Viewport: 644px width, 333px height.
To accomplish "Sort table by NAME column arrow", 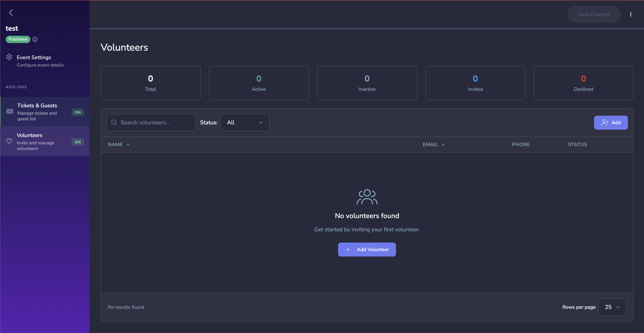I will click(128, 144).
